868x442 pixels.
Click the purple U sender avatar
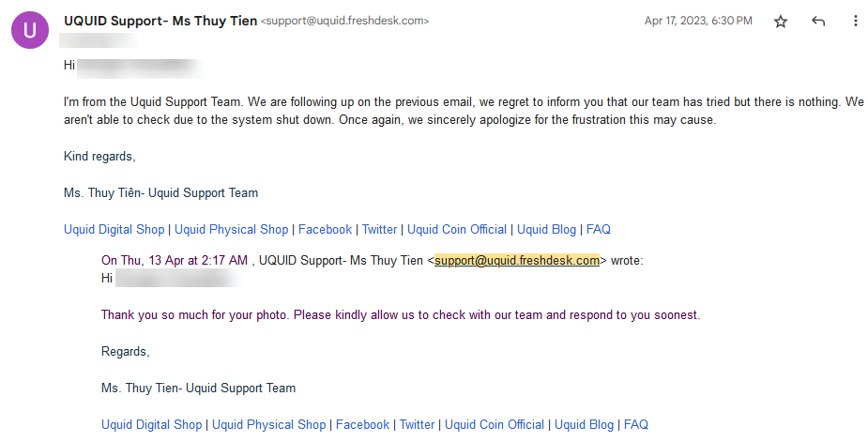click(30, 30)
